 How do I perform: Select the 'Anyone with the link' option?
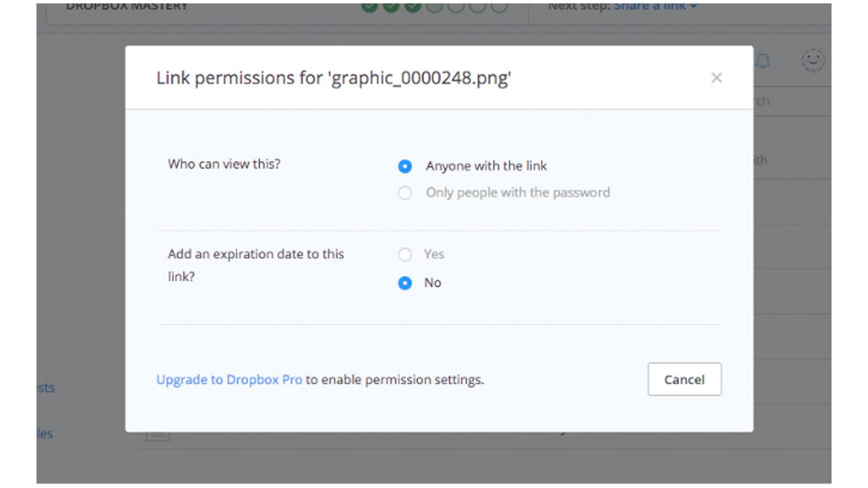(x=404, y=166)
